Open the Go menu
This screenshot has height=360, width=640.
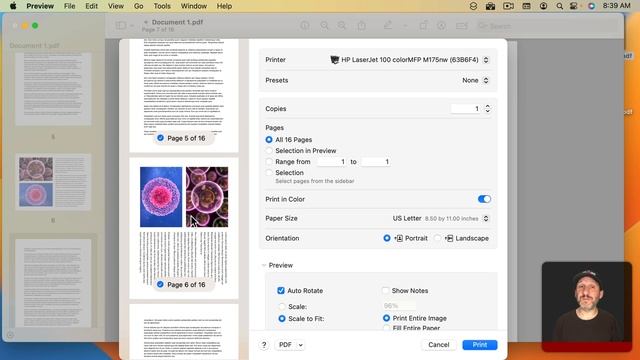[x=139, y=6]
